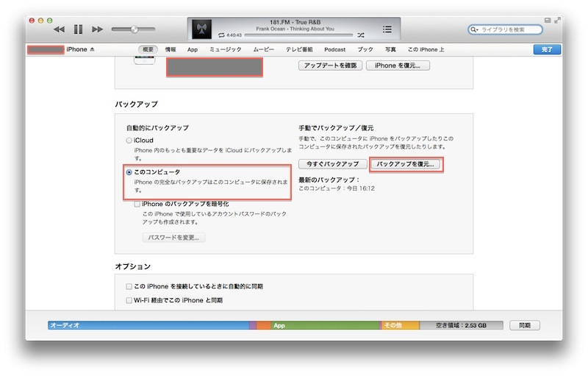
Task: Toggle the repeat icon in the player
Action: point(221,35)
